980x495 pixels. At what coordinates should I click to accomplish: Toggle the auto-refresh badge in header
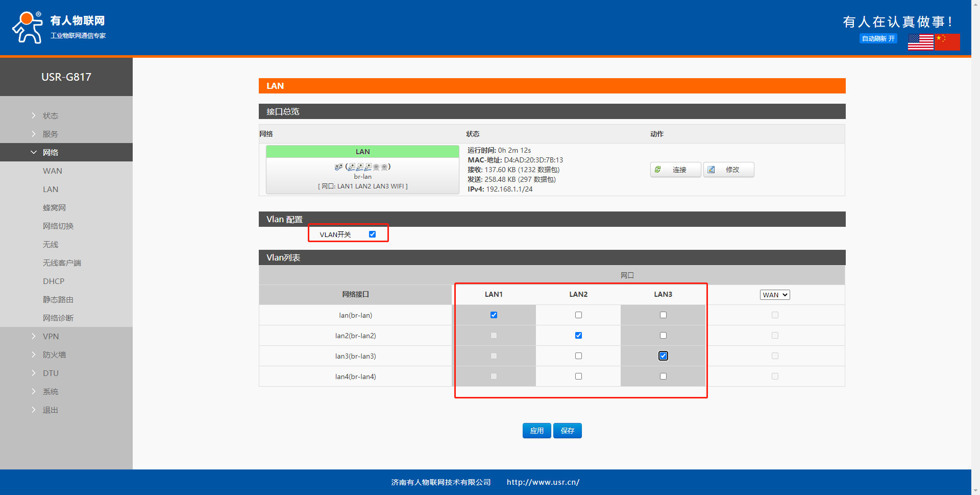[x=878, y=39]
